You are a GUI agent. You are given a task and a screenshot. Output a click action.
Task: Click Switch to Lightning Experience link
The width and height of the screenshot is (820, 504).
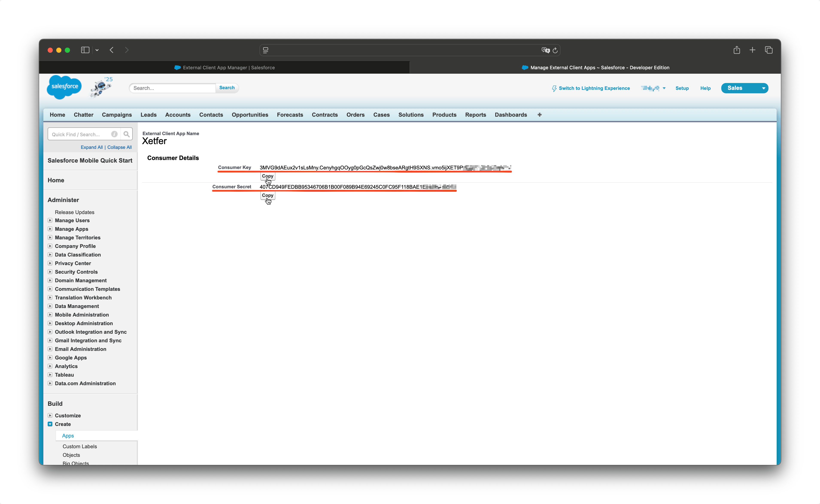594,88
